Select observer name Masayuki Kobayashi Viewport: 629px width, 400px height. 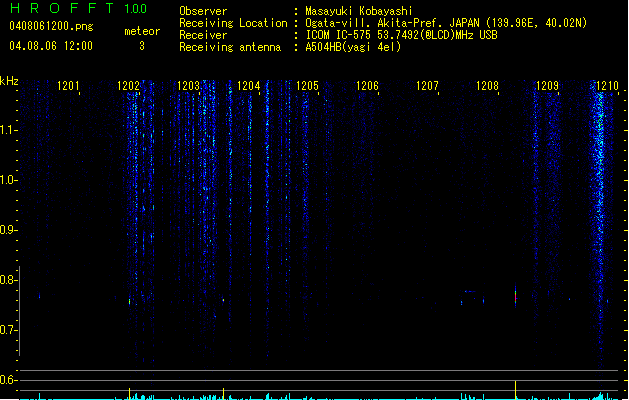pos(359,11)
